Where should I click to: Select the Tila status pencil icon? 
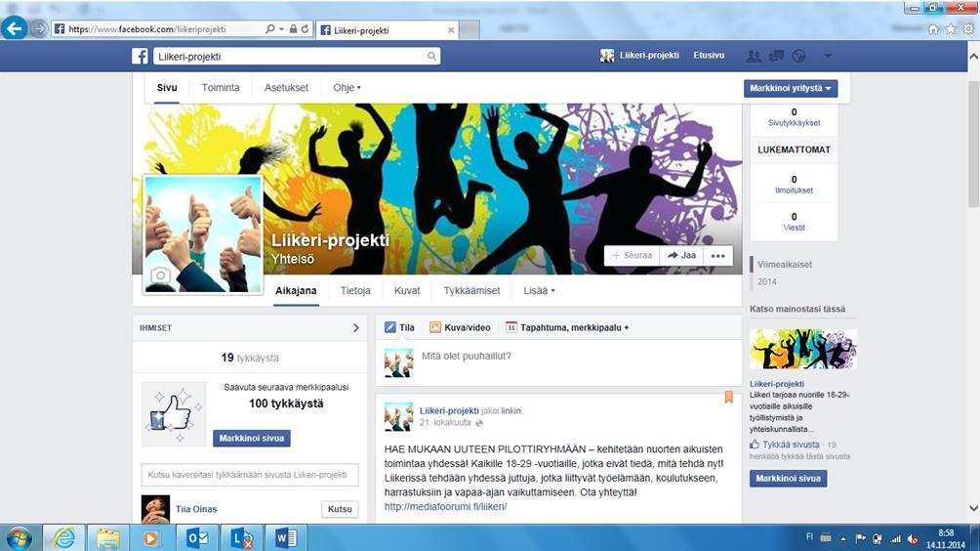click(390, 327)
